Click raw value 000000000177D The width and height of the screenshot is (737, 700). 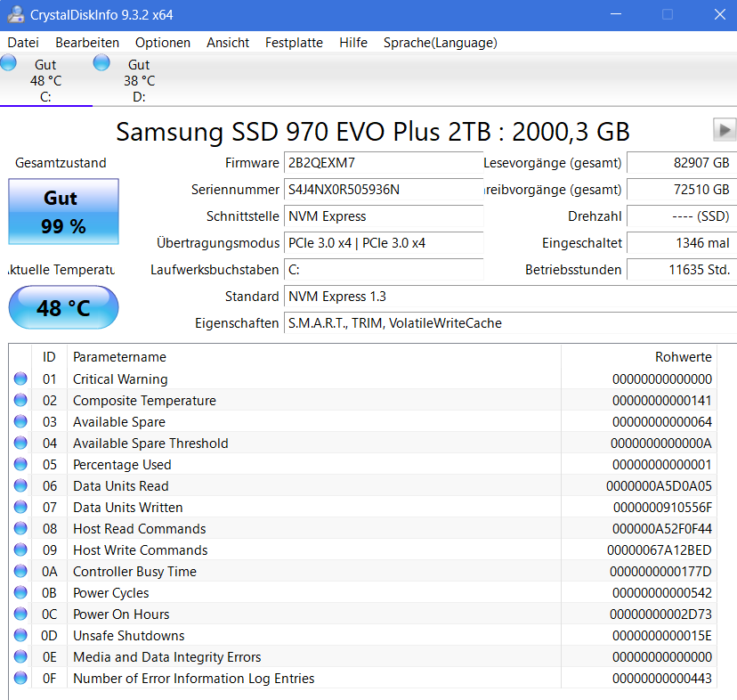tap(660, 572)
